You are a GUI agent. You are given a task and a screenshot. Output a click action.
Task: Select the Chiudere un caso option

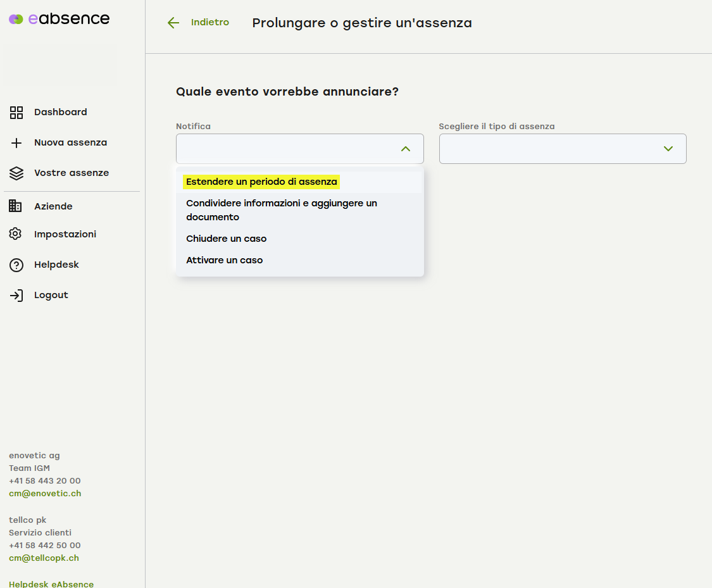point(227,239)
